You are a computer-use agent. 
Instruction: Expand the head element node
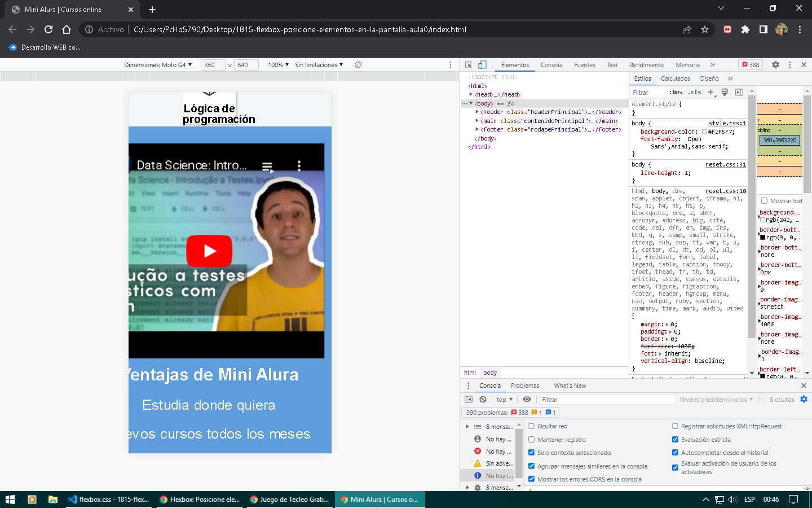tap(471, 94)
